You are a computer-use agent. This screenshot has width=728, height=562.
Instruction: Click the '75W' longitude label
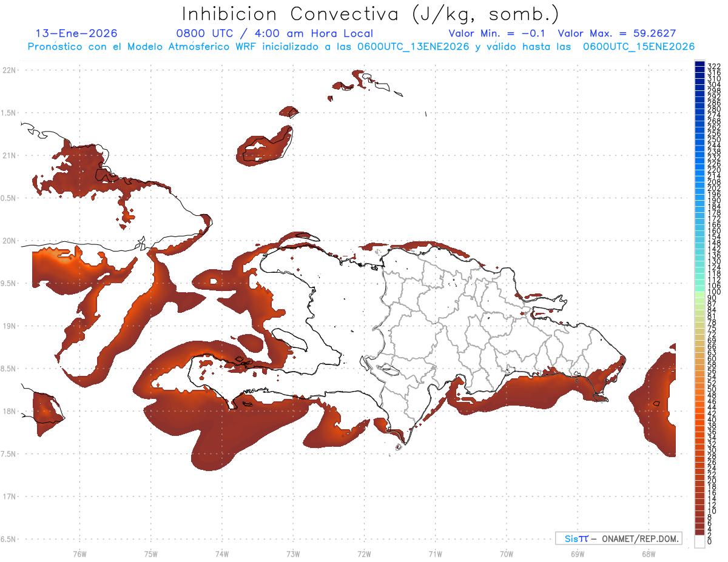pyautogui.click(x=150, y=554)
